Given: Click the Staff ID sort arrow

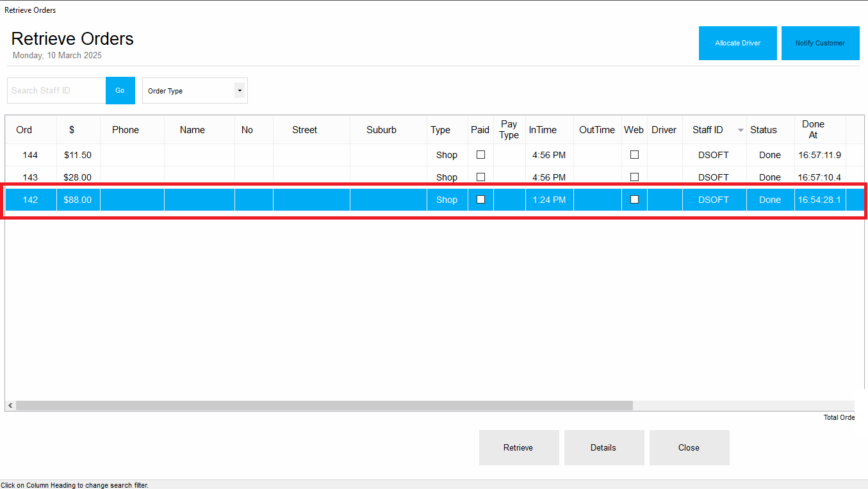Looking at the screenshot, I should pos(739,130).
